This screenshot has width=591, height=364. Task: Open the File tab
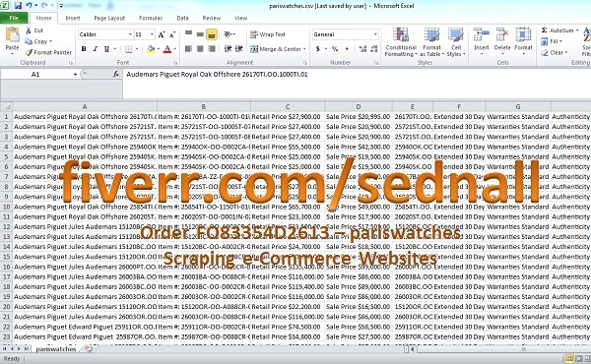click(x=14, y=18)
